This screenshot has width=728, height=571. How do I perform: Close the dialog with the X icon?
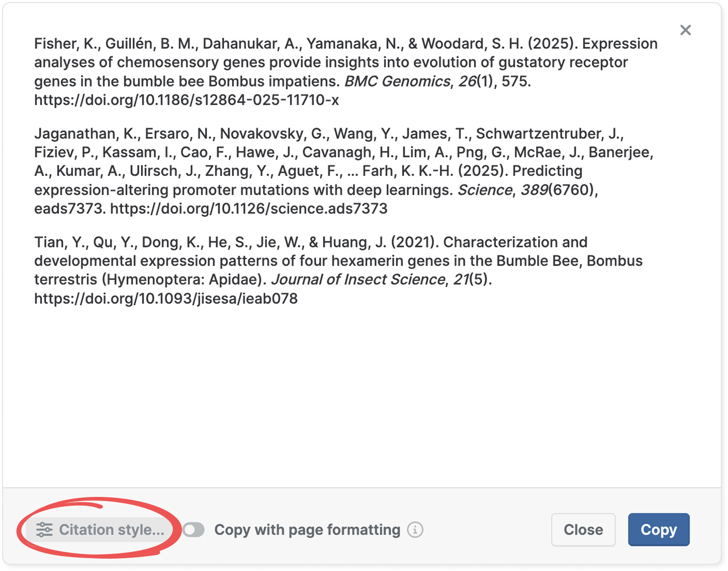[685, 30]
